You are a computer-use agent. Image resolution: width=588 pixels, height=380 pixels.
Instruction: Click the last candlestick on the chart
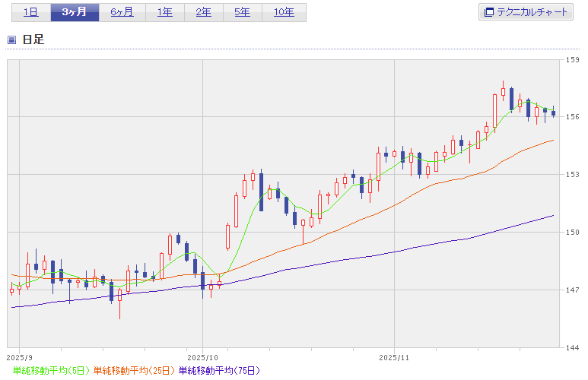click(554, 113)
